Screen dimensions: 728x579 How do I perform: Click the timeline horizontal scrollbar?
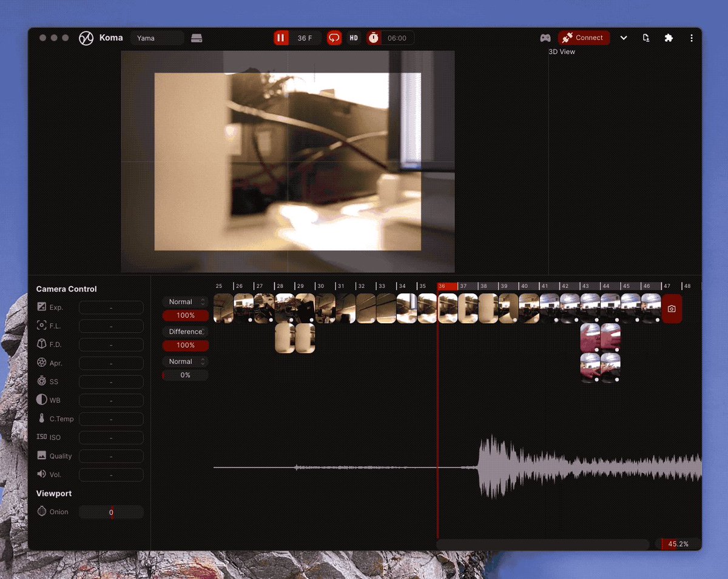(542, 544)
